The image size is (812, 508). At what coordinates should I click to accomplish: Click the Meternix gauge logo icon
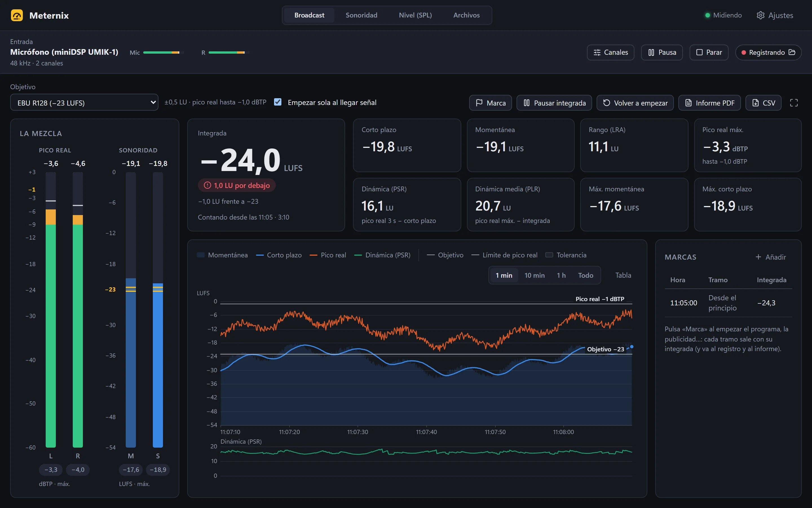17,16
